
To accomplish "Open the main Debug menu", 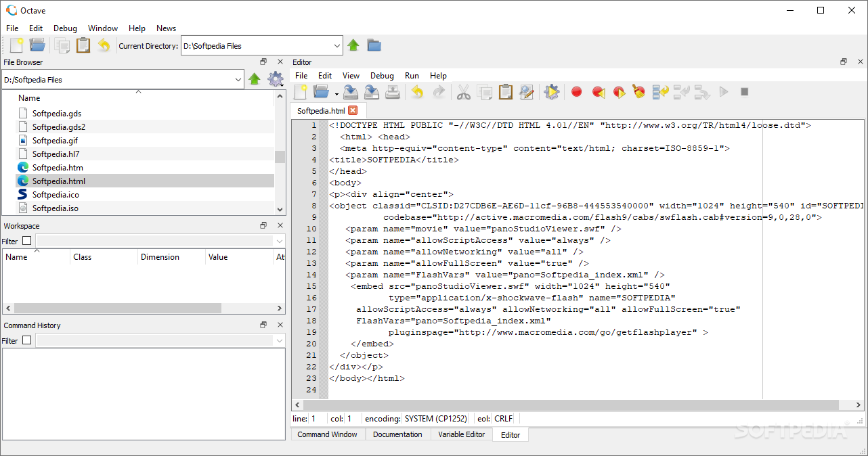I will tap(65, 28).
